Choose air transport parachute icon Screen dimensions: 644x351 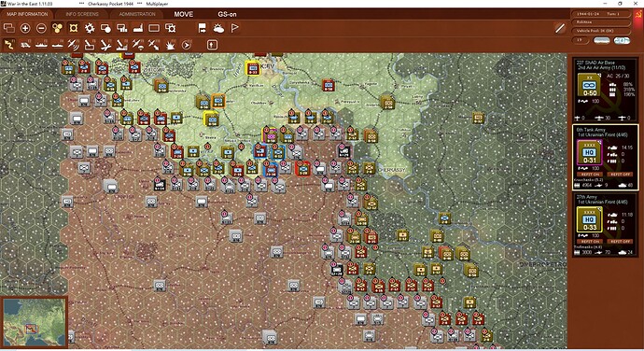click(137, 45)
